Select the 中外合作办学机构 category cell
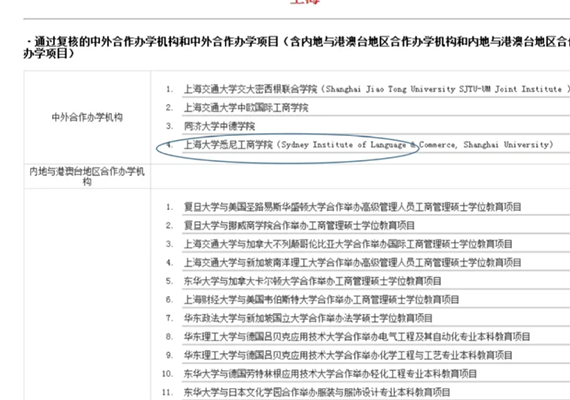 (87, 117)
